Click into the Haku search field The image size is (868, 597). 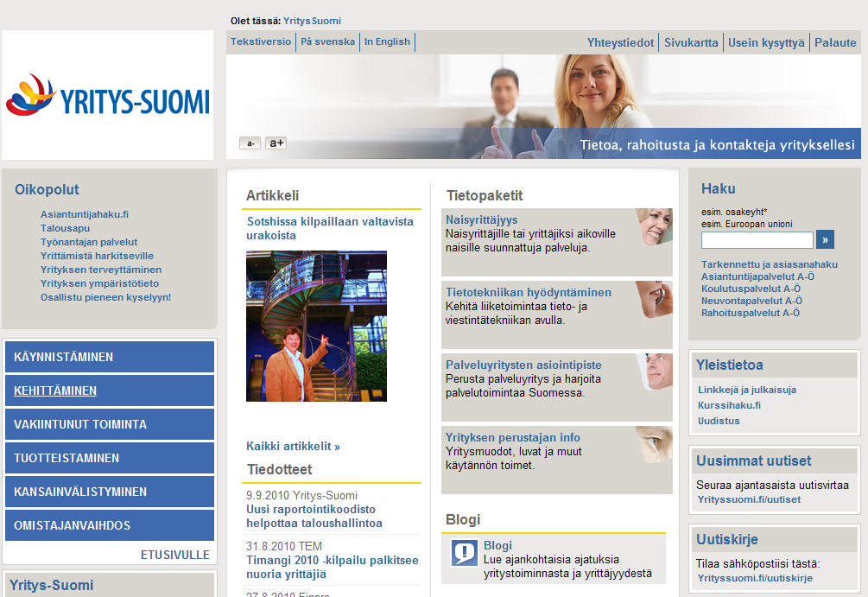coord(757,240)
